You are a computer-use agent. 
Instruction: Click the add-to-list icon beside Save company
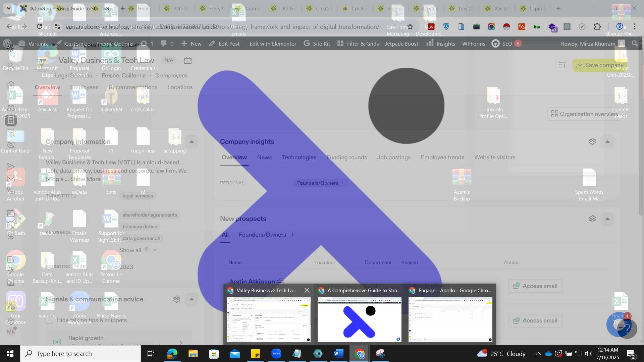(x=562, y=65)
